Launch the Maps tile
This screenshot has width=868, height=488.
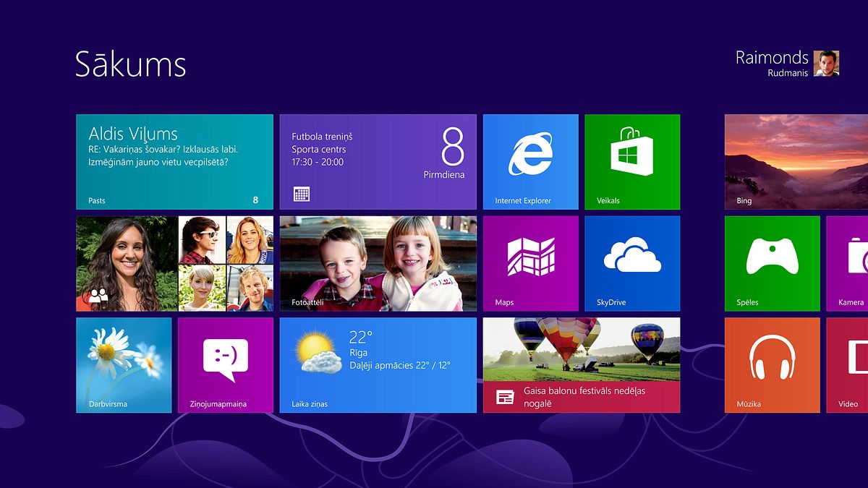[530, 264]
